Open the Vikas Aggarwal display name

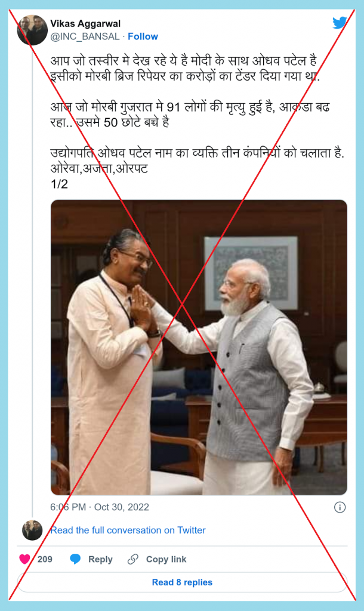pyautogui.click(x=85, y=24)
